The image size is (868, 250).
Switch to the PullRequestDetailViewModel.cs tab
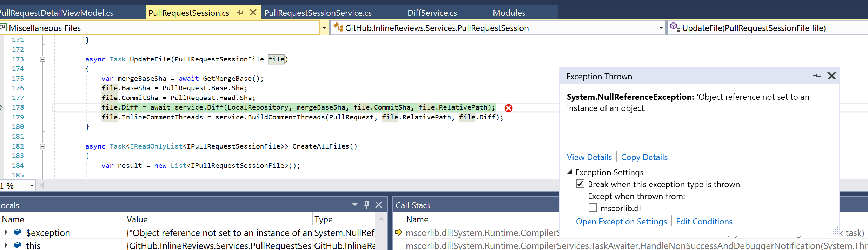click(x=56, y=13)
